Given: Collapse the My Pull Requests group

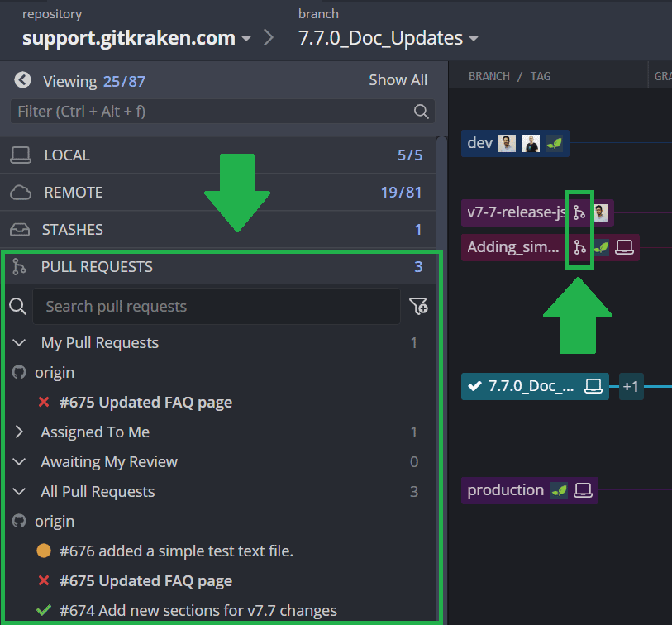Looking at the screenshot, I should tap(20, 343).
